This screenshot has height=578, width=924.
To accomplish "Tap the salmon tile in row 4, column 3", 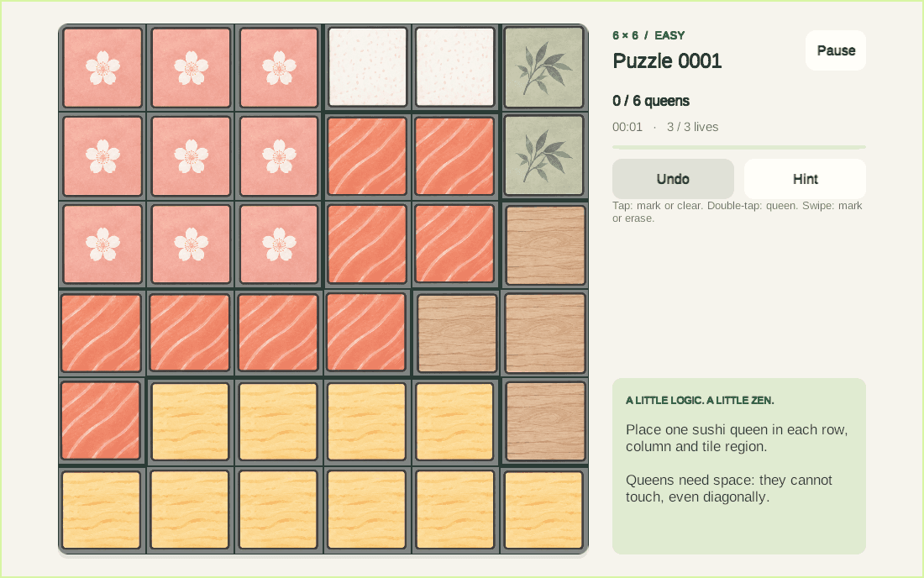I will 278,334.
